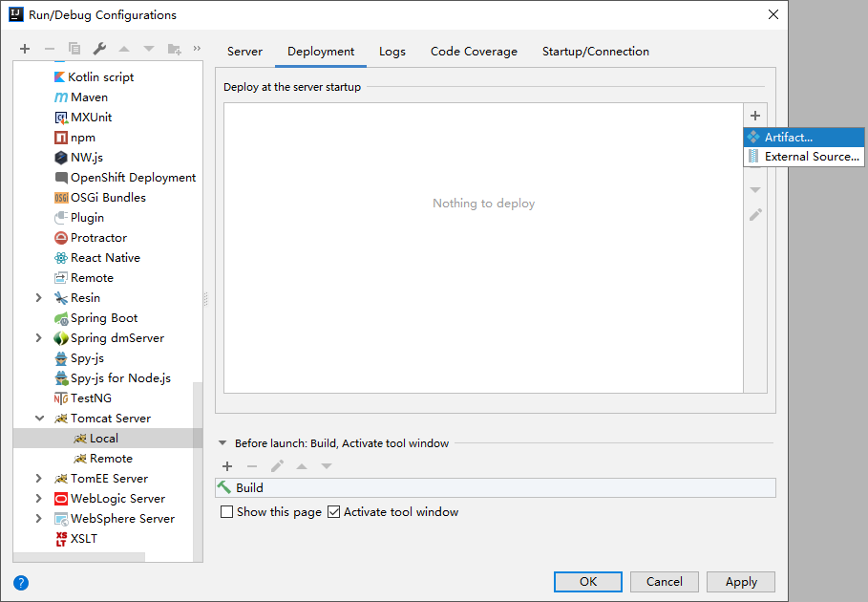Switch to the Startup/Connection tab
This screenshot has height=602, width=868.
click(596, 52)
